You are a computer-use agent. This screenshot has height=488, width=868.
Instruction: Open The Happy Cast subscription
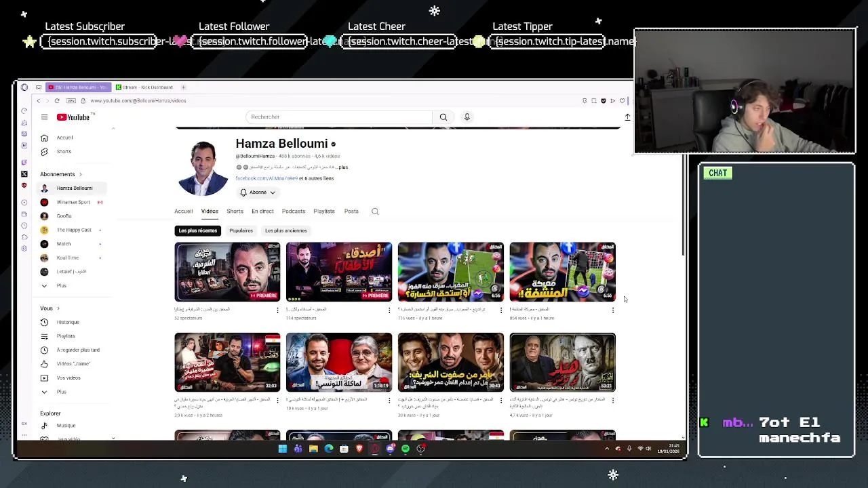click(x=74, y=230)
